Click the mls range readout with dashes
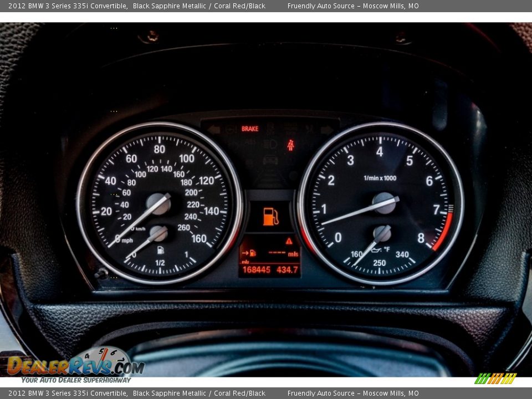532x399 pixels. (x=283, y=253)
